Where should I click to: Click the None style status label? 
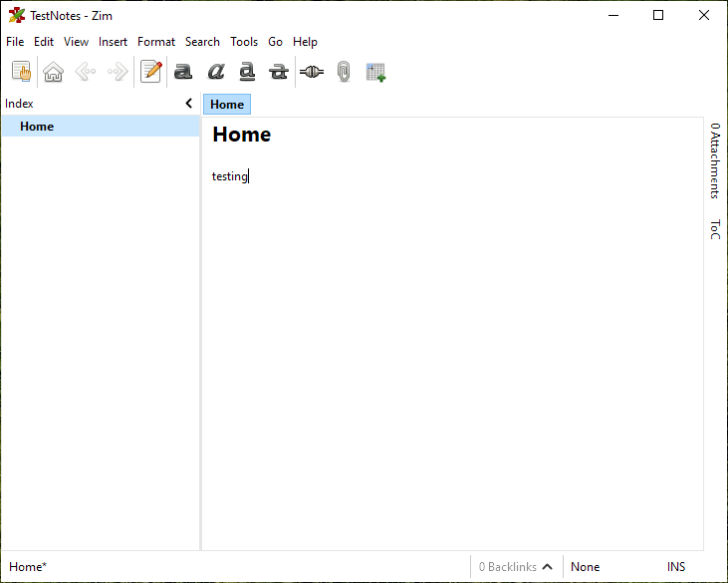[x=585, y=567]
